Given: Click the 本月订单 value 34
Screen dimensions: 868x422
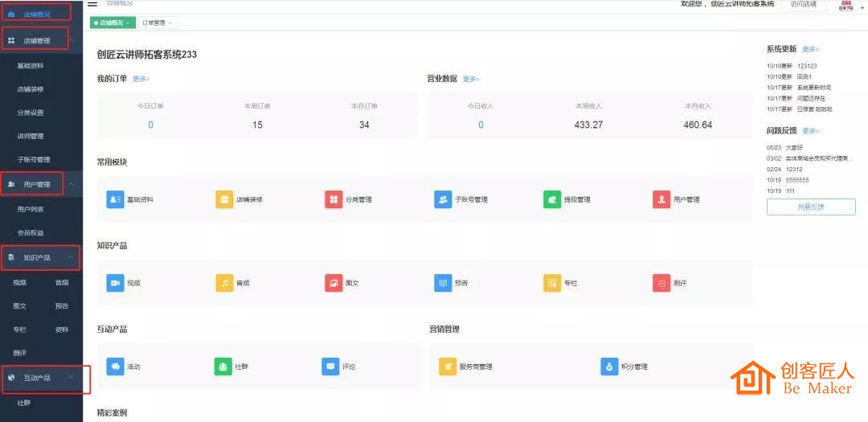Looking at the screenshot, I should (364, 125).
